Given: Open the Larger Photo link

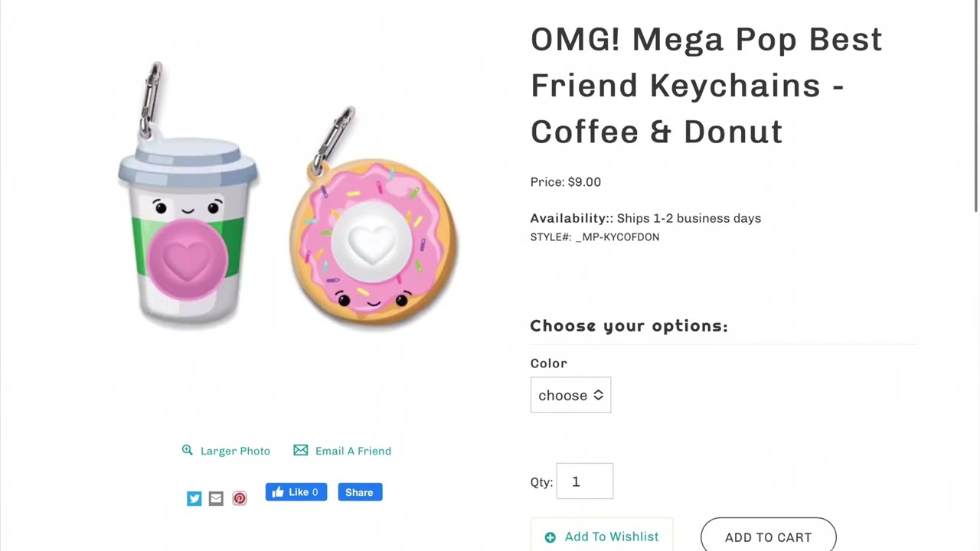Looking at the screenshot, I should click(x=235, y=451).
